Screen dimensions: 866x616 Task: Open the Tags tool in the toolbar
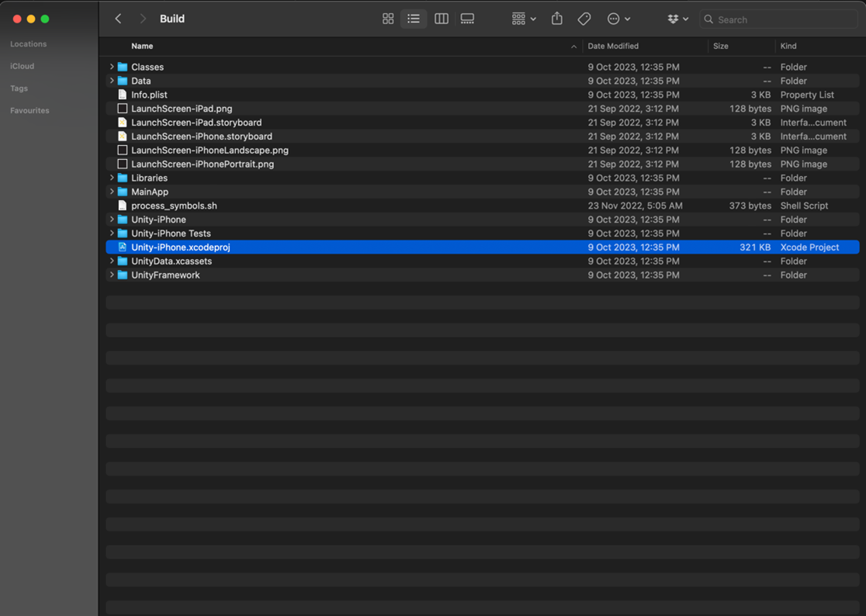pyautogui.click(x=584, y=19)
